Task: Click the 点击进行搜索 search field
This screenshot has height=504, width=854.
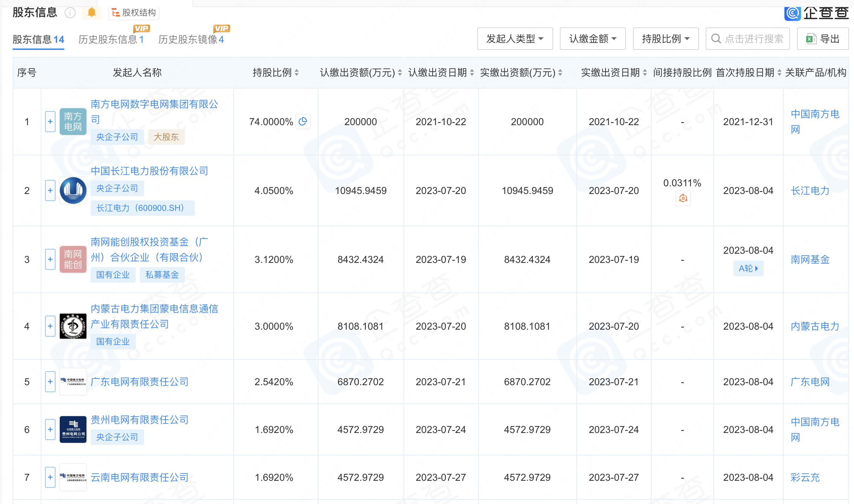Action: 748,39
